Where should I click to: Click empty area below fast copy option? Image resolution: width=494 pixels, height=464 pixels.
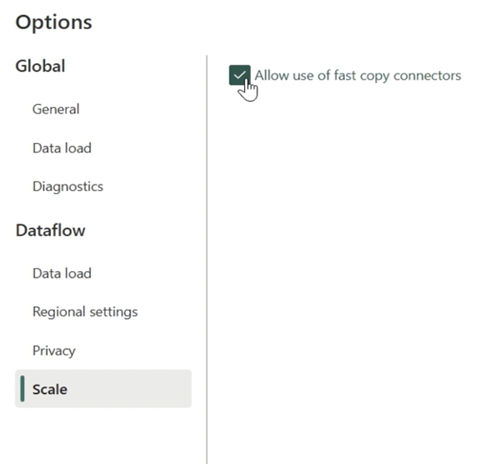[x=350, y=267]
